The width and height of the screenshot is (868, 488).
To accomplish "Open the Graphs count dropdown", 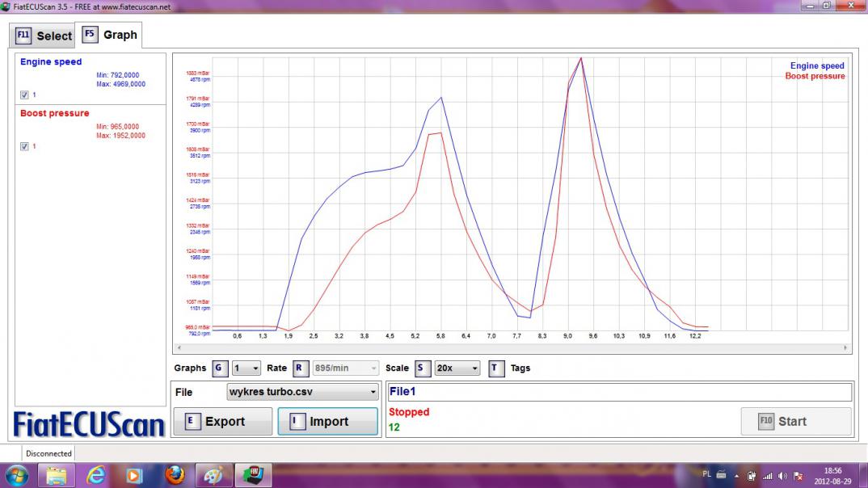I will point(246,368).
